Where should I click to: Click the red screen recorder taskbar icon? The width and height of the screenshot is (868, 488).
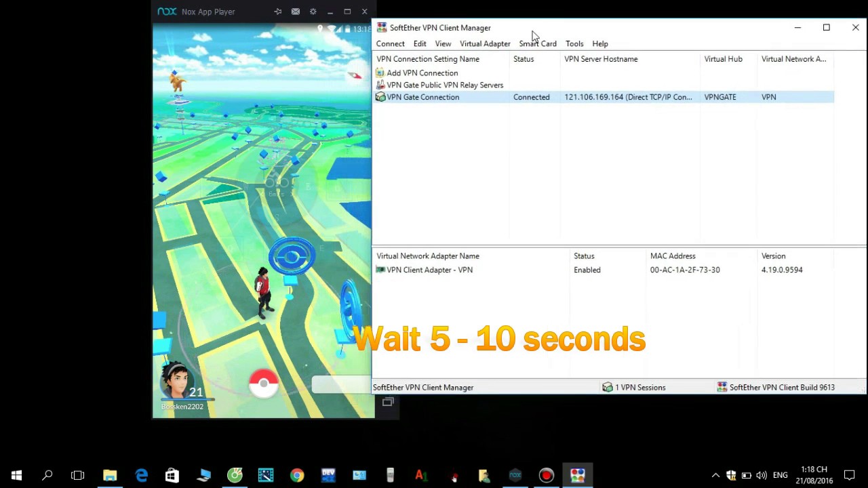(547, 475)
